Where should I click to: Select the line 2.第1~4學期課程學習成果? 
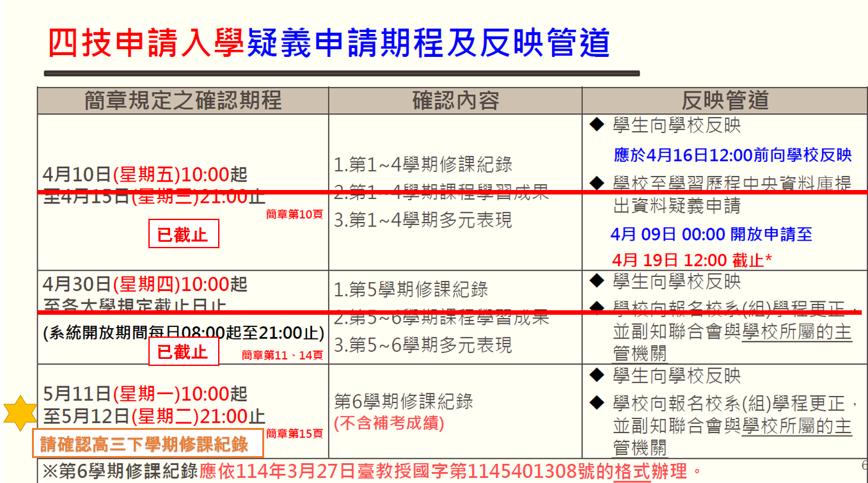coord(441,191)
